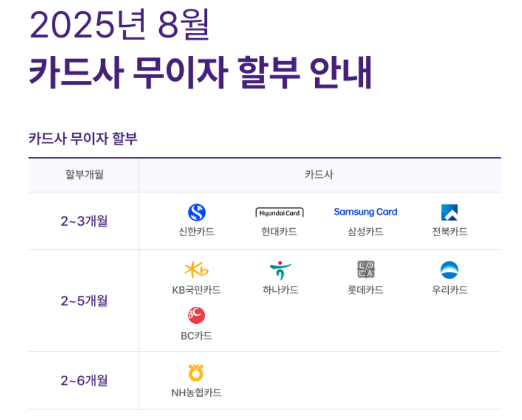Click the 카드사 column header
522x420 pixels.
[319, 174]
